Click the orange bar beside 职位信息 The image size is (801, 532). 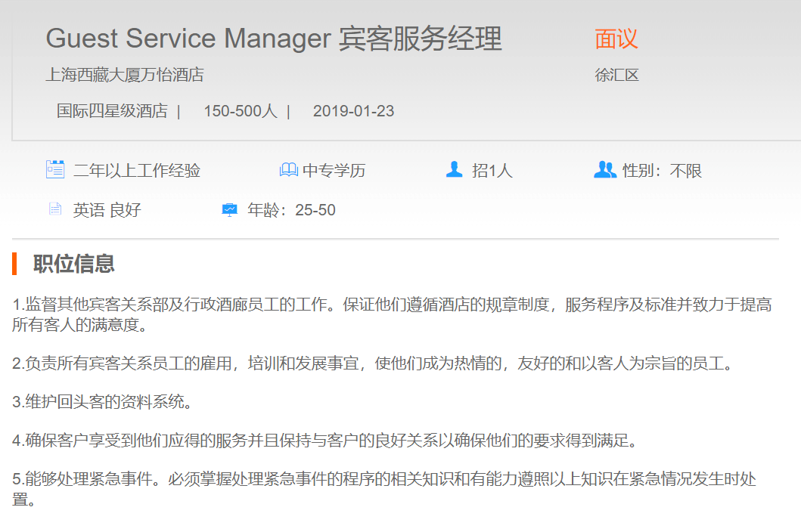[x=14, y=264]
